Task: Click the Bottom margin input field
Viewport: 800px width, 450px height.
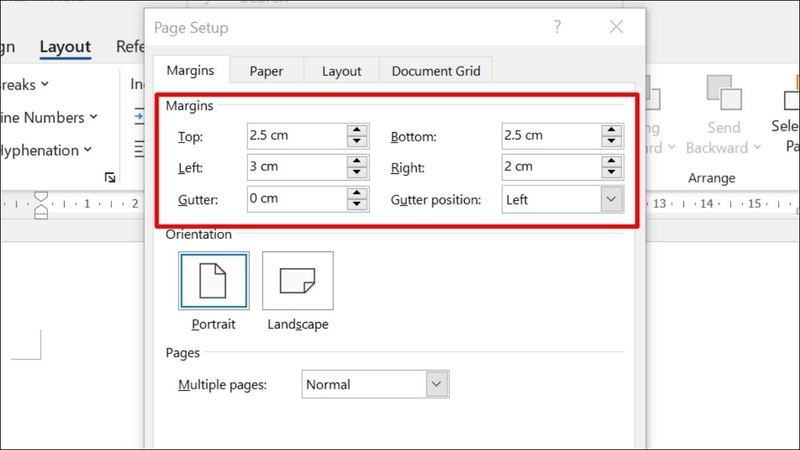Action: coord(551,136)
